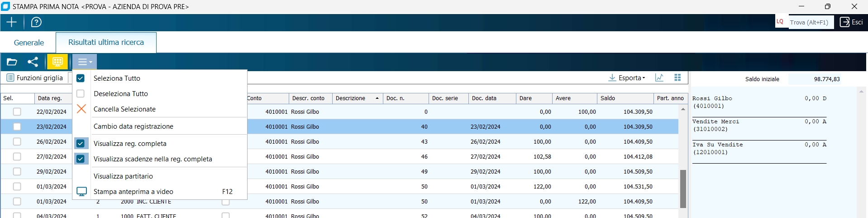The height and width of the screenshot is (218, 868).
Task: Open the Esporta dropdown
Action: pyautogui.click(x=627, y=78)
